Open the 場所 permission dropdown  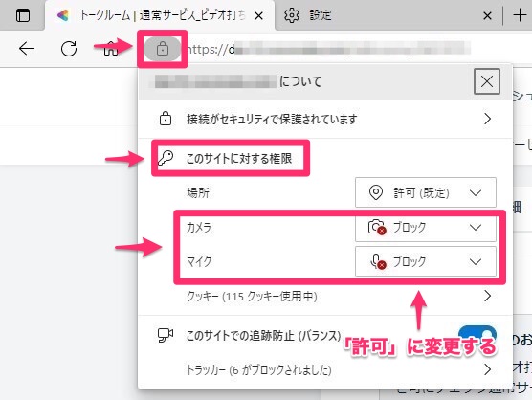pyautogui.click(x=426, y=192)
